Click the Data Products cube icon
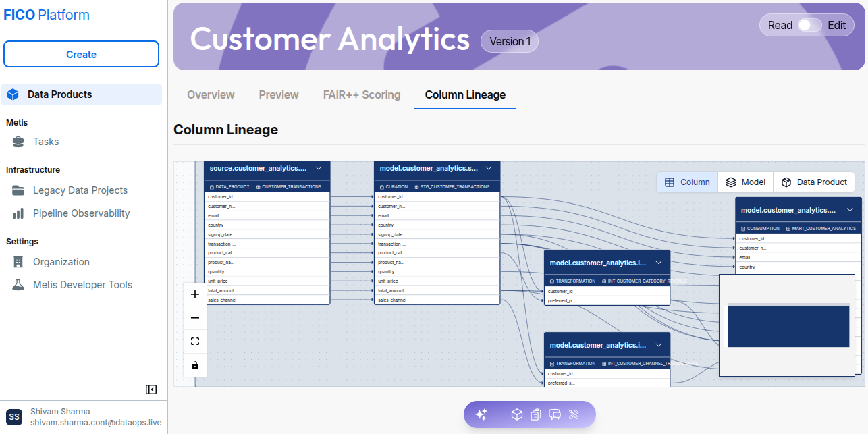 coord(13,94)
